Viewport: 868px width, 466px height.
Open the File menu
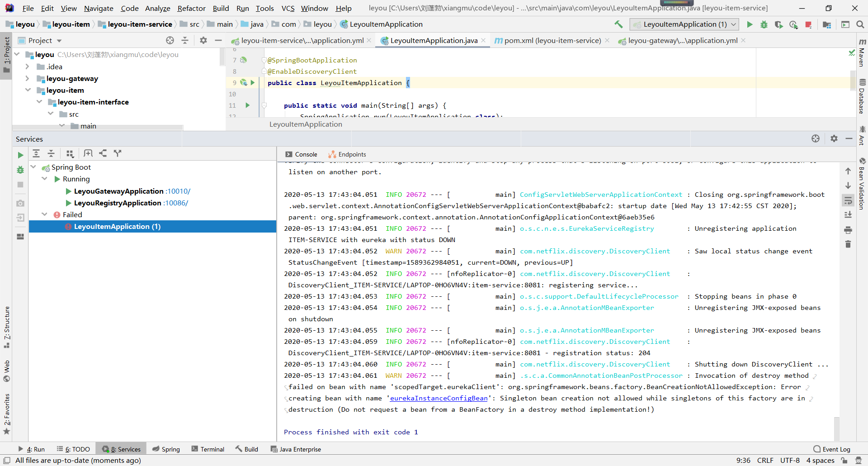point(28,8)
